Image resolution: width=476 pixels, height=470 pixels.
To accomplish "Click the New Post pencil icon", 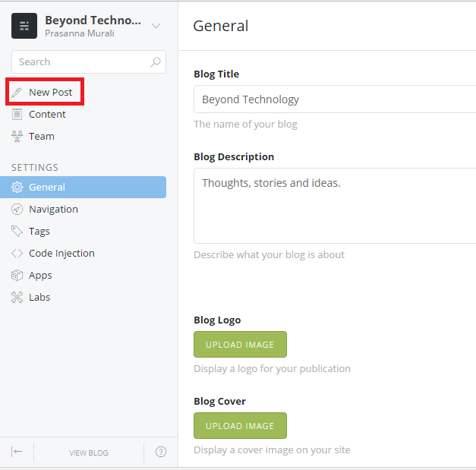I will [17, 93].
